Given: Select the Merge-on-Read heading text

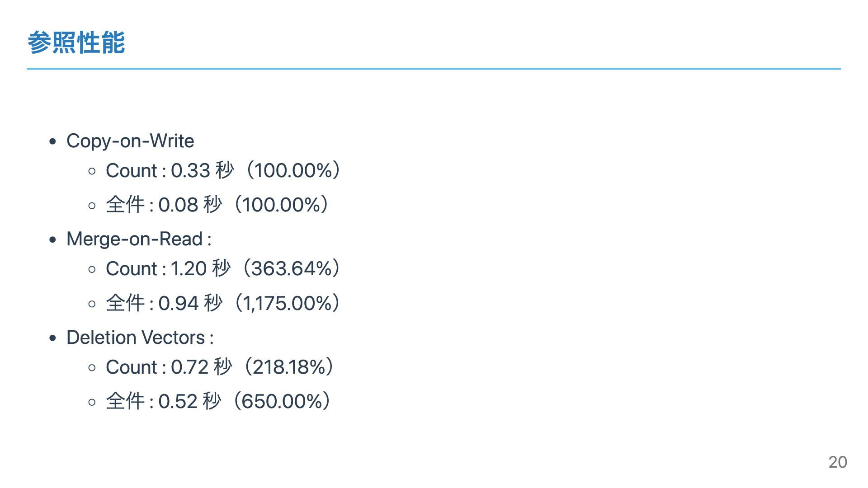Looking at the screenshot, I should 134,239.
